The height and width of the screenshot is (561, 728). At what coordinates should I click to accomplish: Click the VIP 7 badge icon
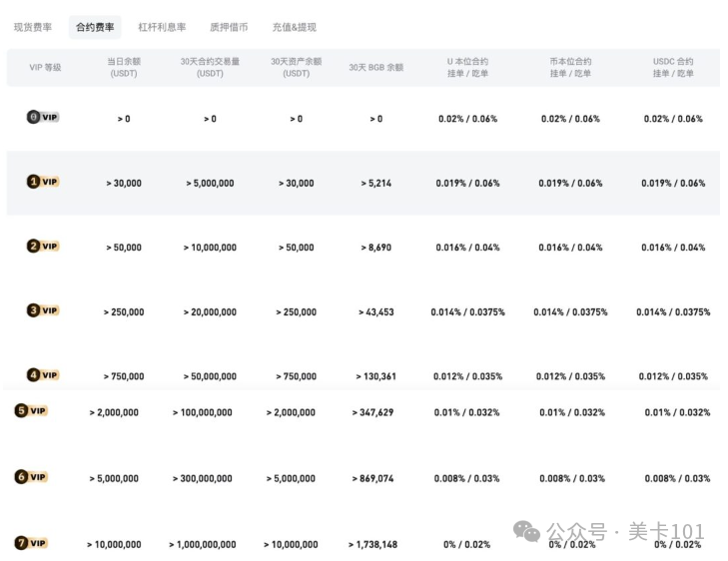pos(31,543)
